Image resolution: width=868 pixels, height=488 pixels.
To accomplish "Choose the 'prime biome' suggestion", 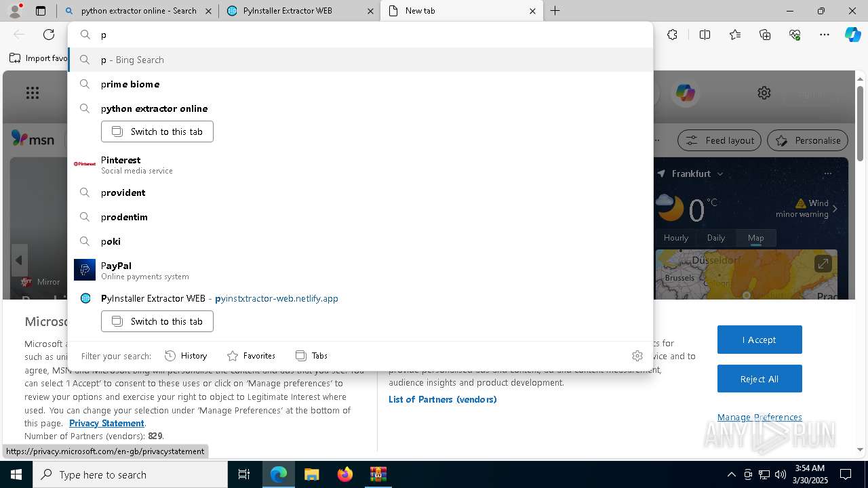I will click(361, 84).
